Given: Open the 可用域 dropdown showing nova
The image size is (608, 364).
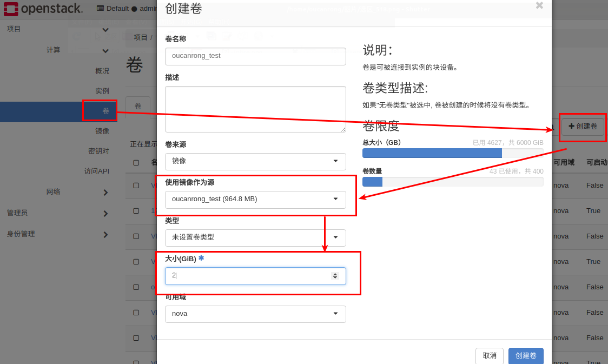Looking at the screenshot, I should (255, 314).
